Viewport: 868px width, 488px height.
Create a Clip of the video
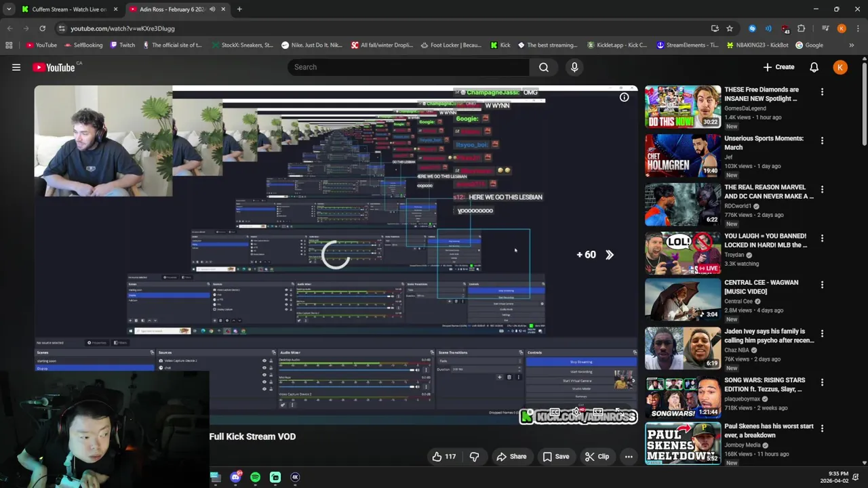(597, 457)
